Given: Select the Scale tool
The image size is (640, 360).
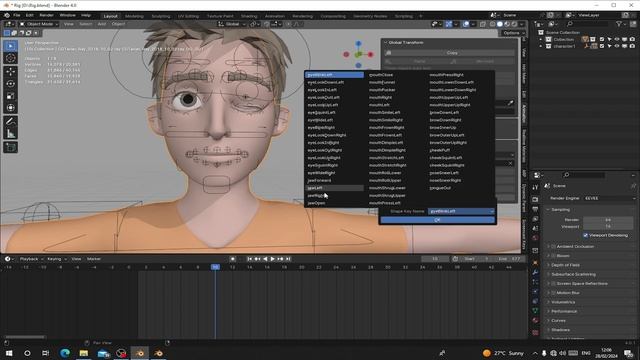Looking at the screenshot, I should 10,96.
